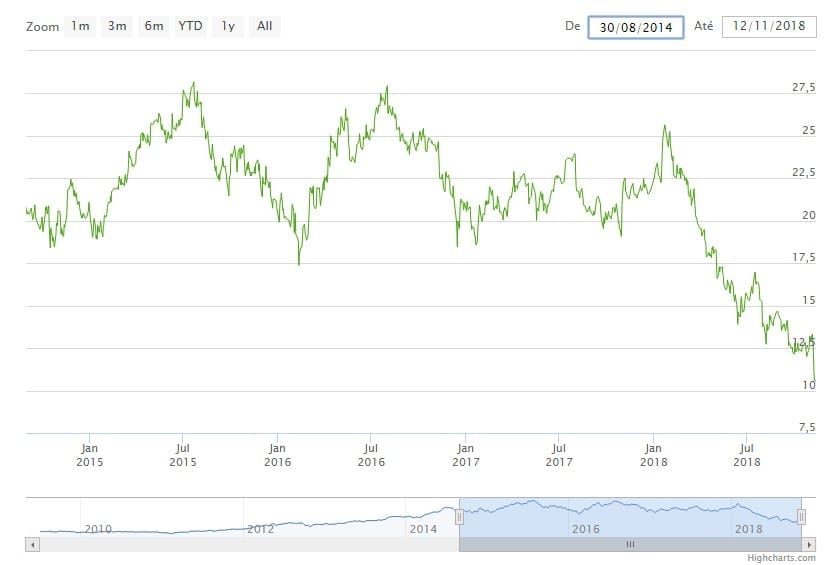Click the scrollbar thumb grip
This screenshot has height=565, width=829.
pyautogui.click(x=630, y=544)
